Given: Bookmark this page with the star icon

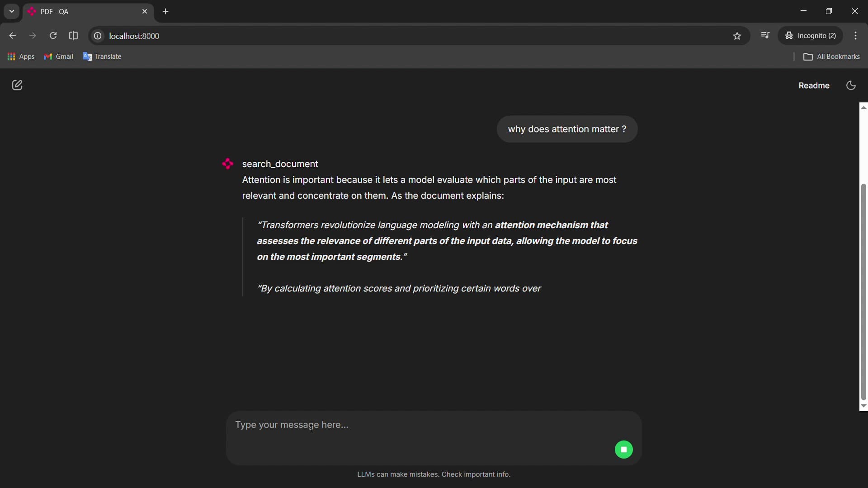Looking at the screenshot, I should (x=737, y=36).
